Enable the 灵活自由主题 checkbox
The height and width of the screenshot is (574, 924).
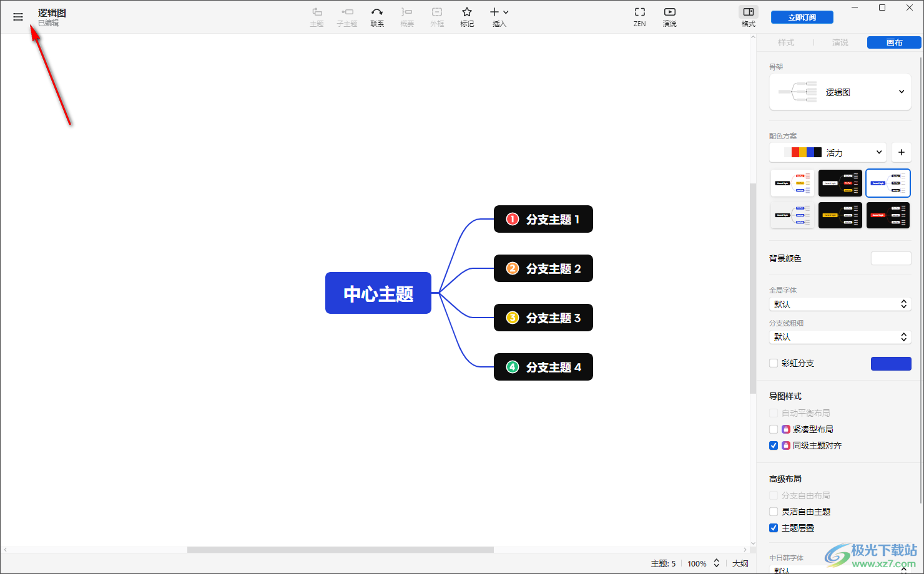(774, 512)
